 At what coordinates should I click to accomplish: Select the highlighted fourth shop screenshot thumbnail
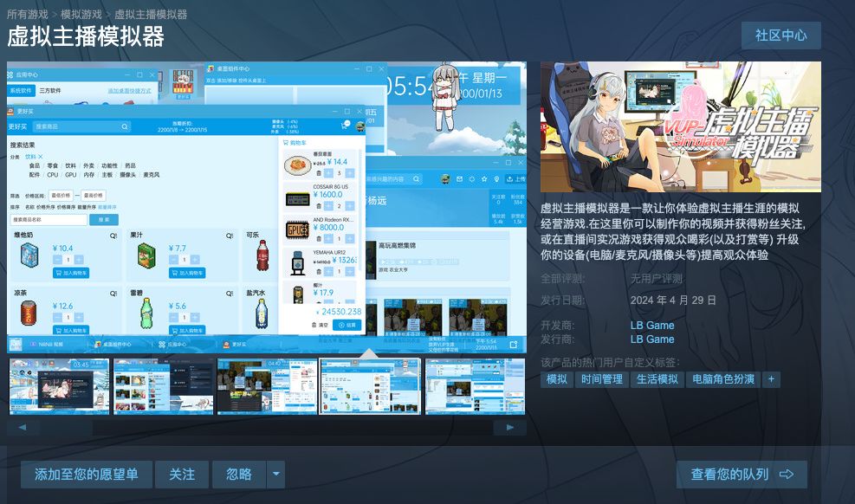[370, 386]
